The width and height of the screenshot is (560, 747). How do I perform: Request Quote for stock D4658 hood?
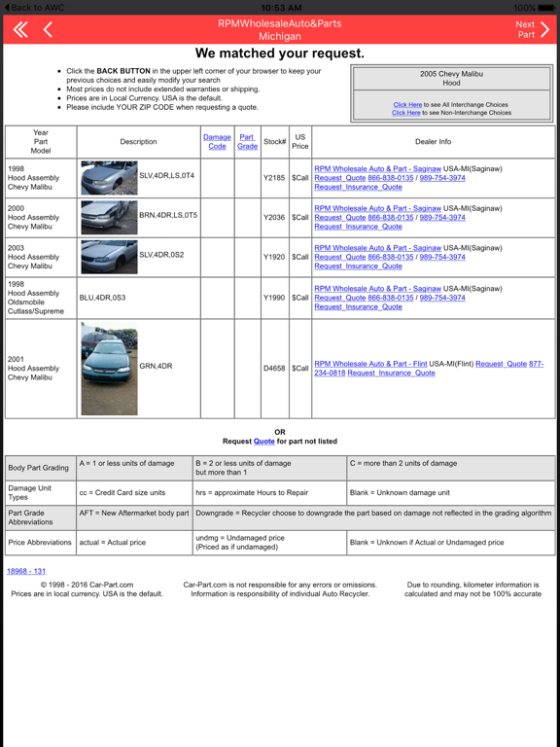click(x=501, y=364)
